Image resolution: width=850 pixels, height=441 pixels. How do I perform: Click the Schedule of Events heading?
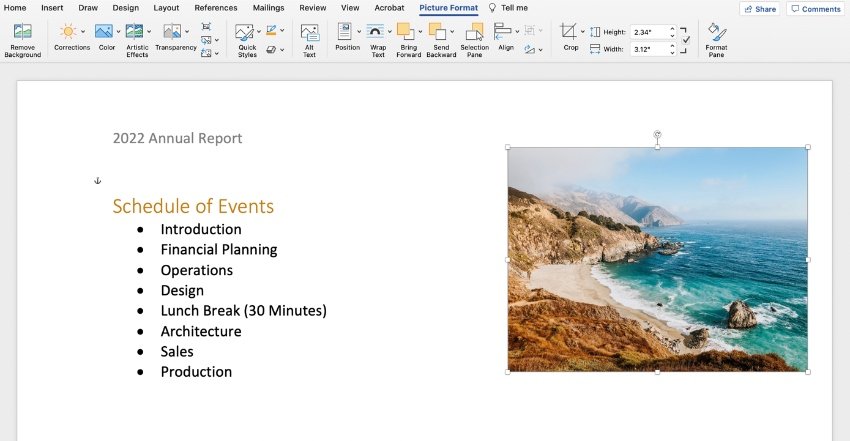(193, 206)
